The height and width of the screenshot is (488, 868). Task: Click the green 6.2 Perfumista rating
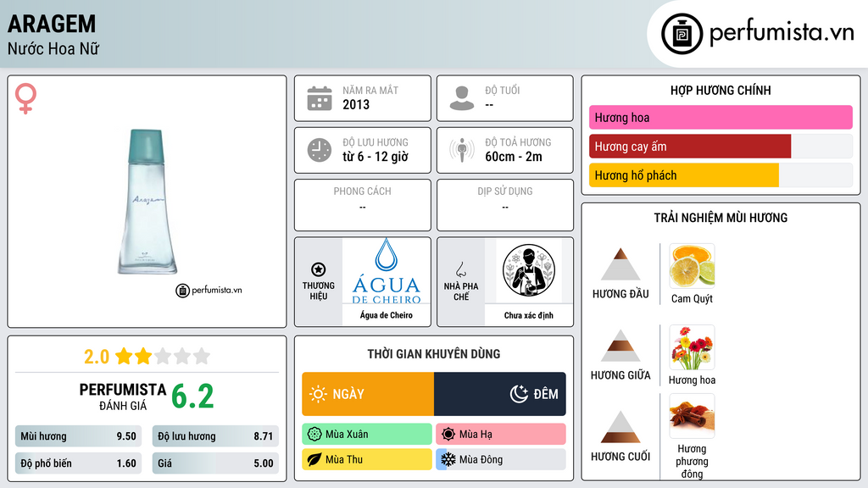(192, 396)
